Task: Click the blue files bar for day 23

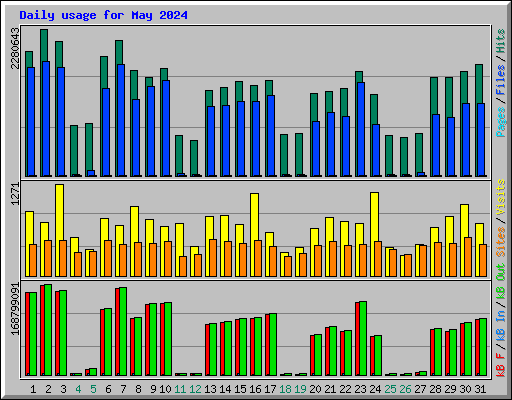Action: (x=361, y=129)
